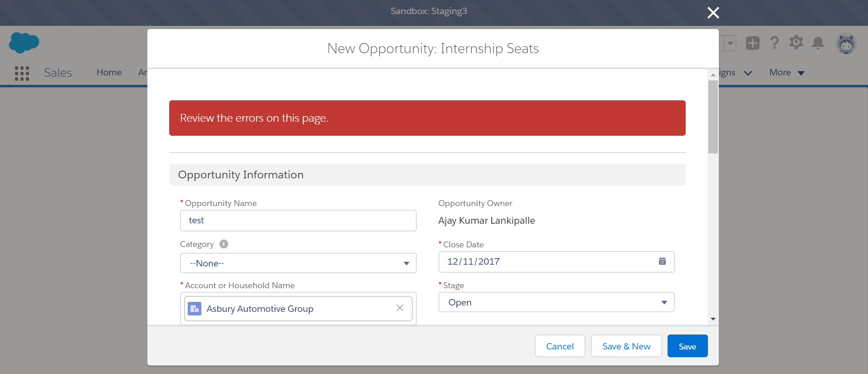Open the Close Date calendar picker
Image resolution: width=868 pixels, height=374 pixels.
pyautogui.click(x=662, y=261)
